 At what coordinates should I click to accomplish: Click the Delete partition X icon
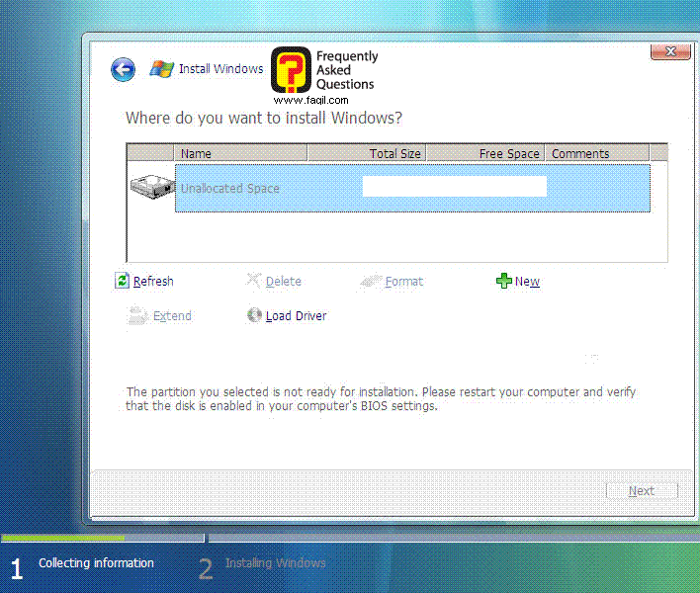[x=254, y=282]
